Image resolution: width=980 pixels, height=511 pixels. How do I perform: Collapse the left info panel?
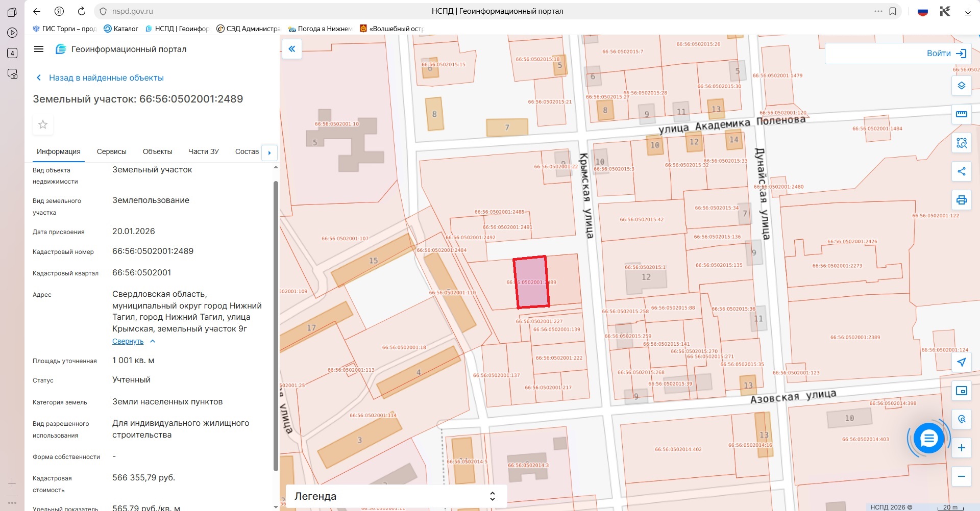coord(292,49)
